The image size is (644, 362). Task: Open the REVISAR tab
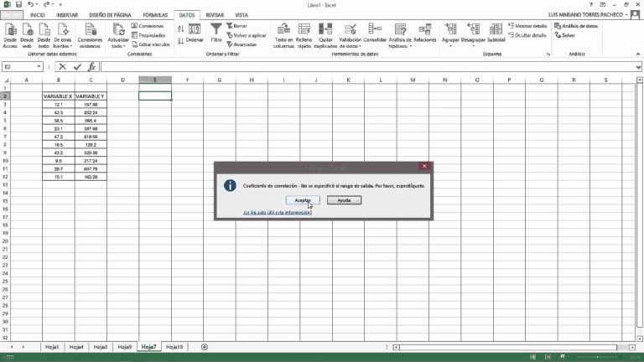click(x=215, y=15)
